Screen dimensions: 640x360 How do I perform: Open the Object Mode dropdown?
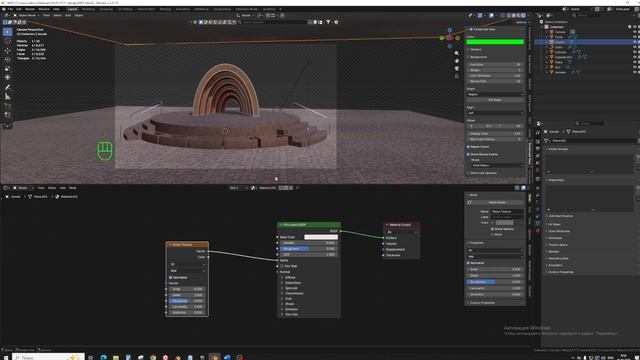[x=27, y=16]
